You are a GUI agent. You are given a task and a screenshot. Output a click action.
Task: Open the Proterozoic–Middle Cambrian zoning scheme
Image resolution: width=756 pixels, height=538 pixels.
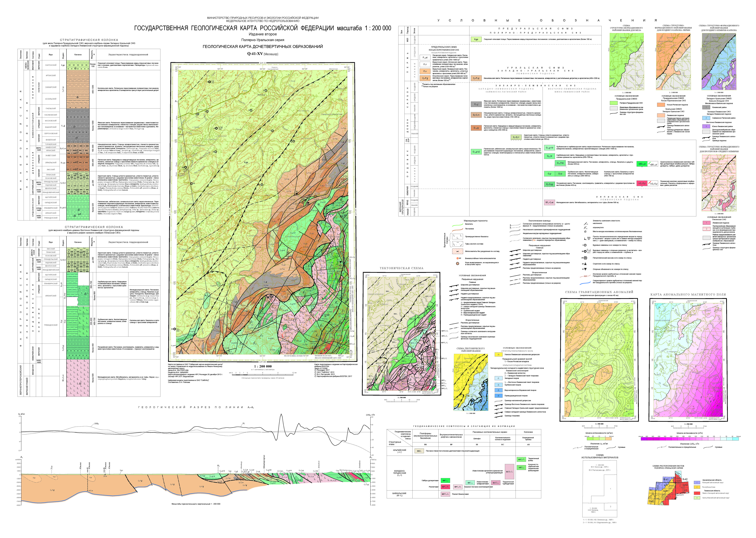[719, 183]
